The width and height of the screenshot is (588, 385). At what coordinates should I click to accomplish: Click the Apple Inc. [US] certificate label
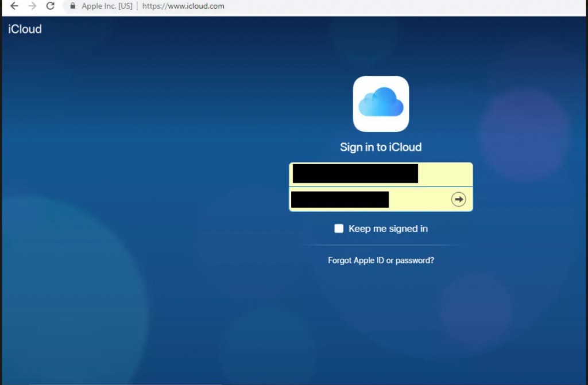107,6
